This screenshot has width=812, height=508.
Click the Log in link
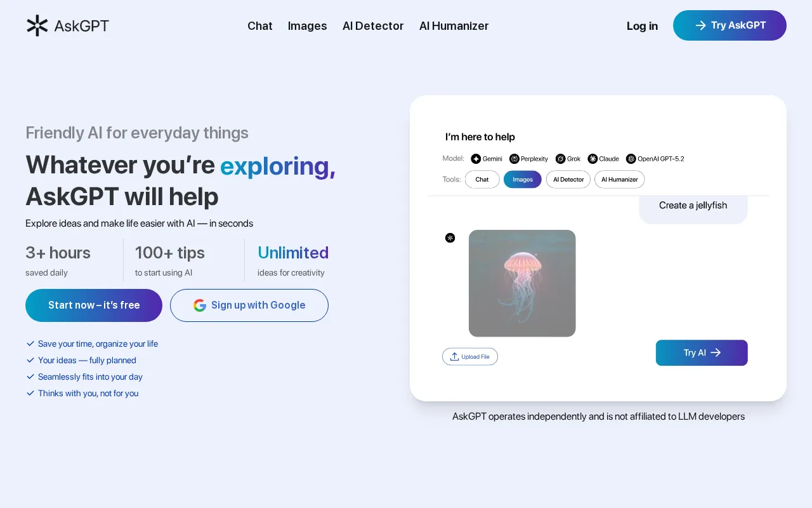pyautogui.click(x=642, y=26)
